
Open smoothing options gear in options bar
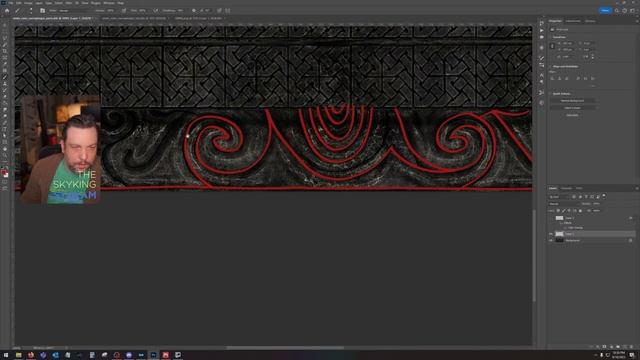click(194, 11)
